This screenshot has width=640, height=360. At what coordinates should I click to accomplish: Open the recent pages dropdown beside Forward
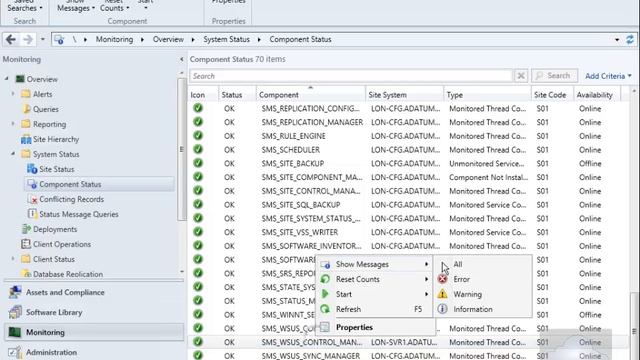42,40
